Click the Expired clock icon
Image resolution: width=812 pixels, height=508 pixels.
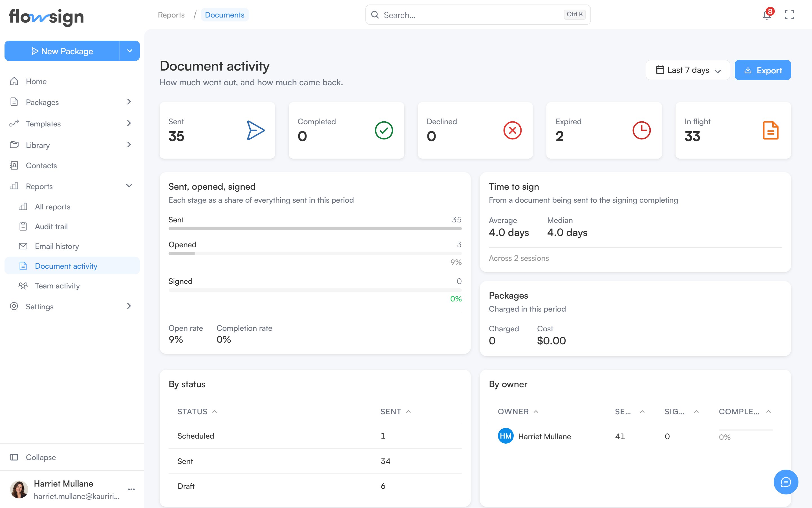click(641, 130)
